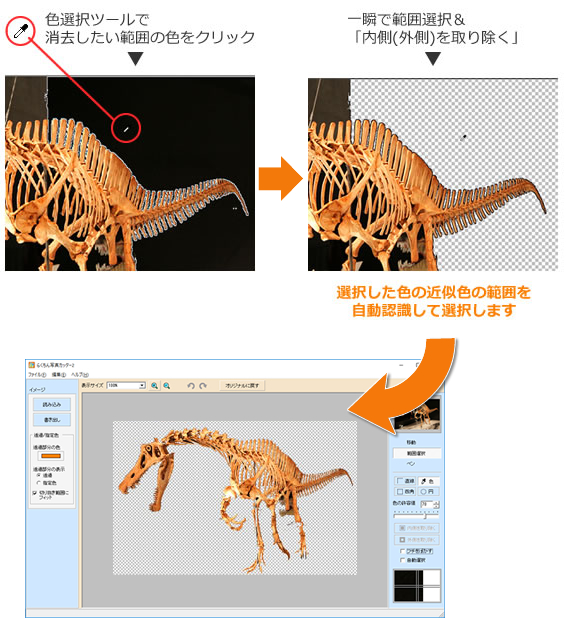Click the minimize window button
Viewport: 566px width, 618px height.
tap(401, 365)
